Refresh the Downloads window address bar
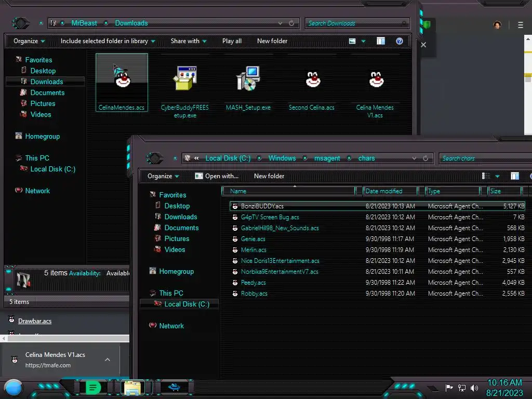Image resolution: width=532 pixels, height=399 pixels. pos(291,23)
